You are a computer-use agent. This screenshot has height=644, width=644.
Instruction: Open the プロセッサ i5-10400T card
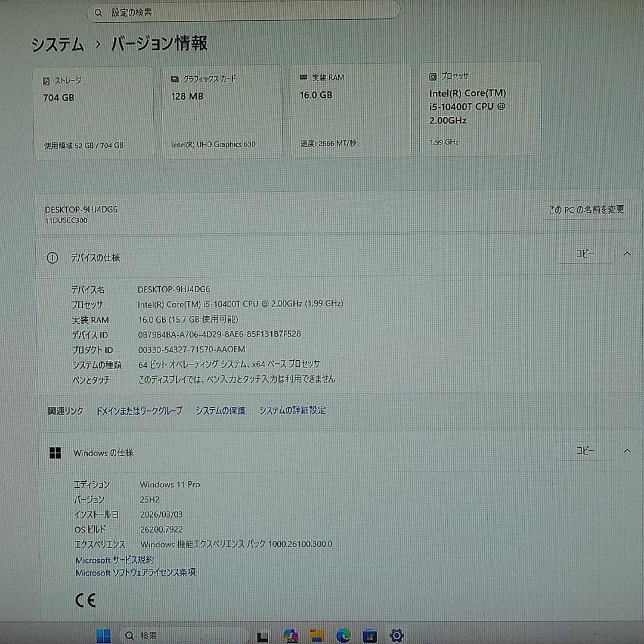click(480, 109)
